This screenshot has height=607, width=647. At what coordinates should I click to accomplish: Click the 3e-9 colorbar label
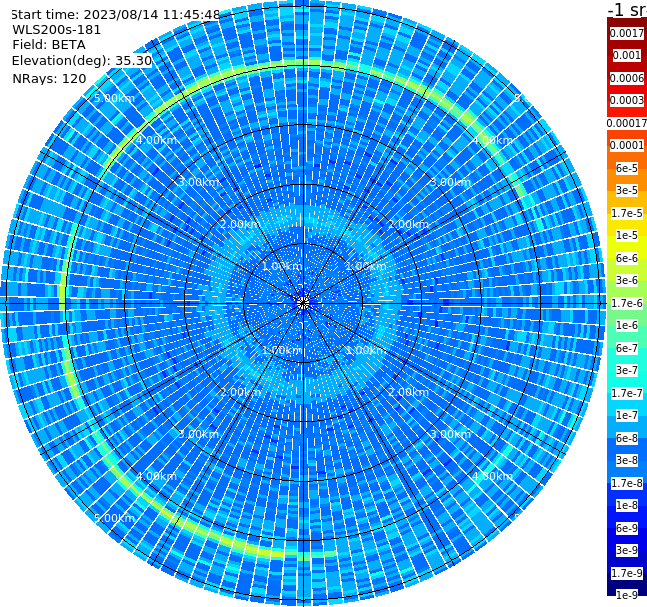(x=627, y=550)
